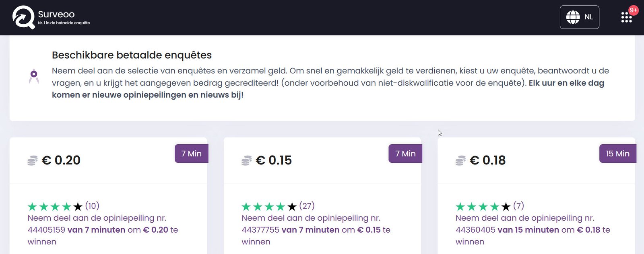Click the star rating with 27 reviews
Screen dimensions: 644x254
[269, 207]
